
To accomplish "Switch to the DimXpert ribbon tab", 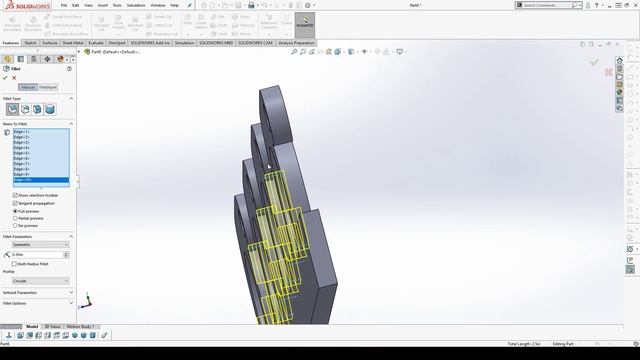I will click(117, 43).
